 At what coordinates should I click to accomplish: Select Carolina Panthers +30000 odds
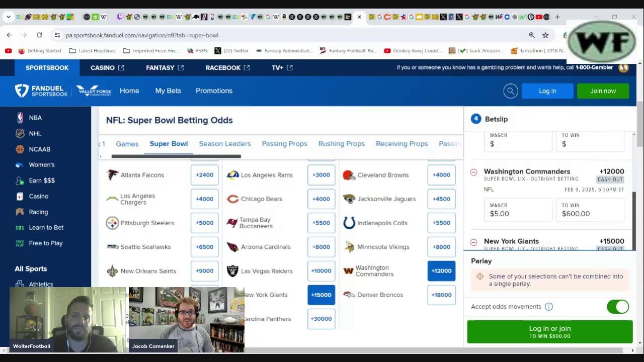[321, 319]
